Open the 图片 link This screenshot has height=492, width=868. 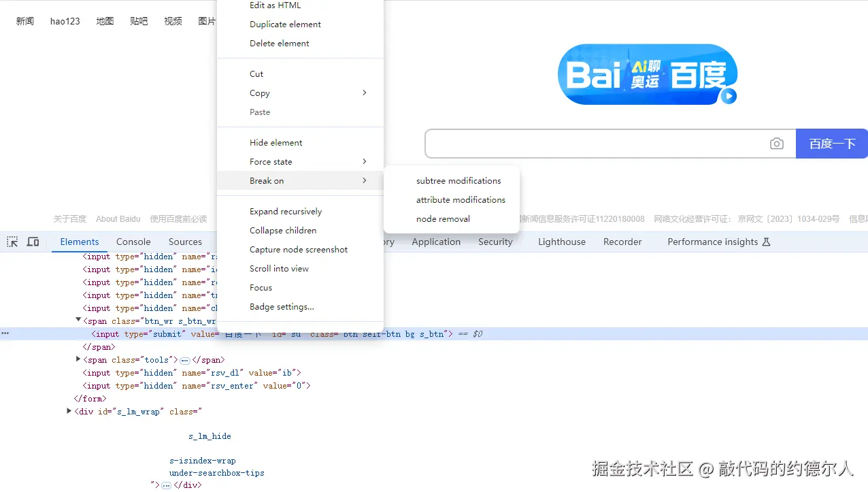pos(207,21)
